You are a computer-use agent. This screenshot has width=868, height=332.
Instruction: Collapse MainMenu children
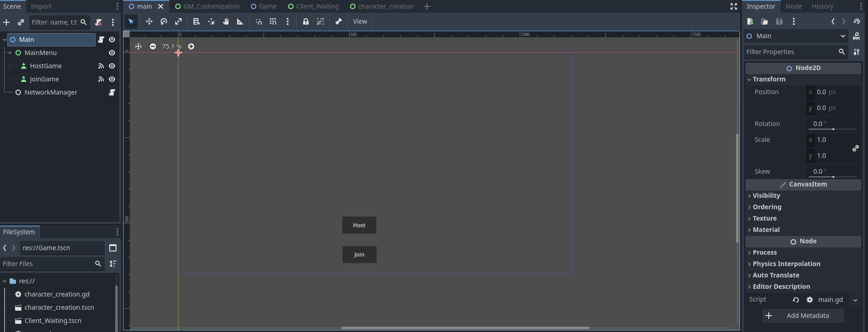coord(10,53)
